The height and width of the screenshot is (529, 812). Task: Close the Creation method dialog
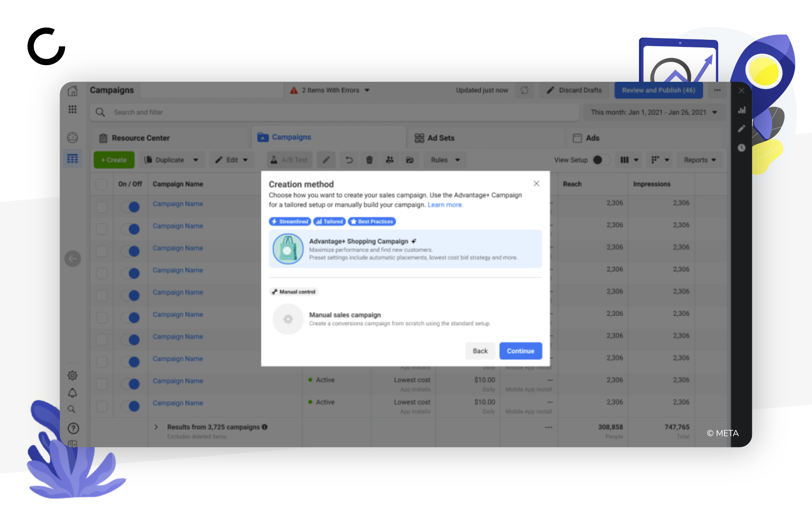tap(536, 183)
